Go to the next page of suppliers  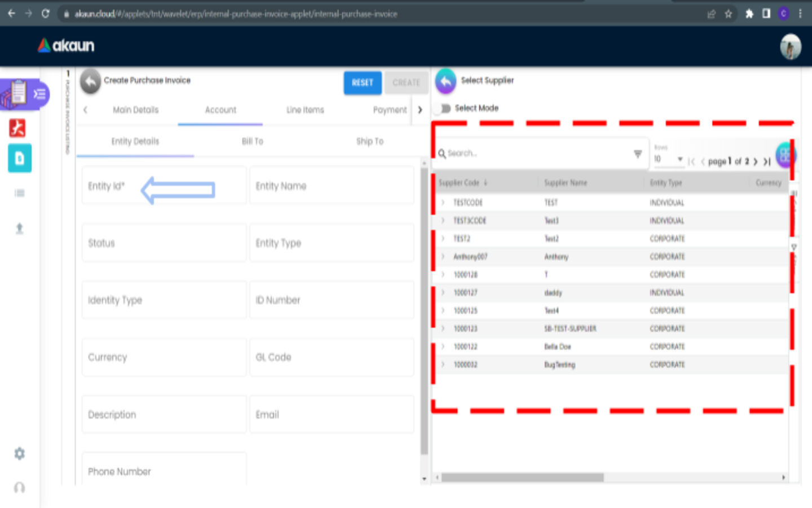click(x=756, y=161)
